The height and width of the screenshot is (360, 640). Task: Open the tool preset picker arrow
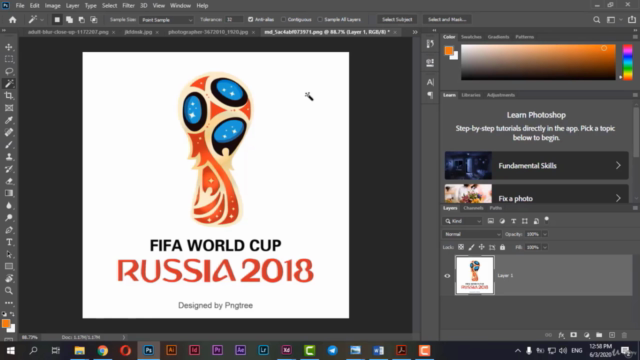[42, 20]
